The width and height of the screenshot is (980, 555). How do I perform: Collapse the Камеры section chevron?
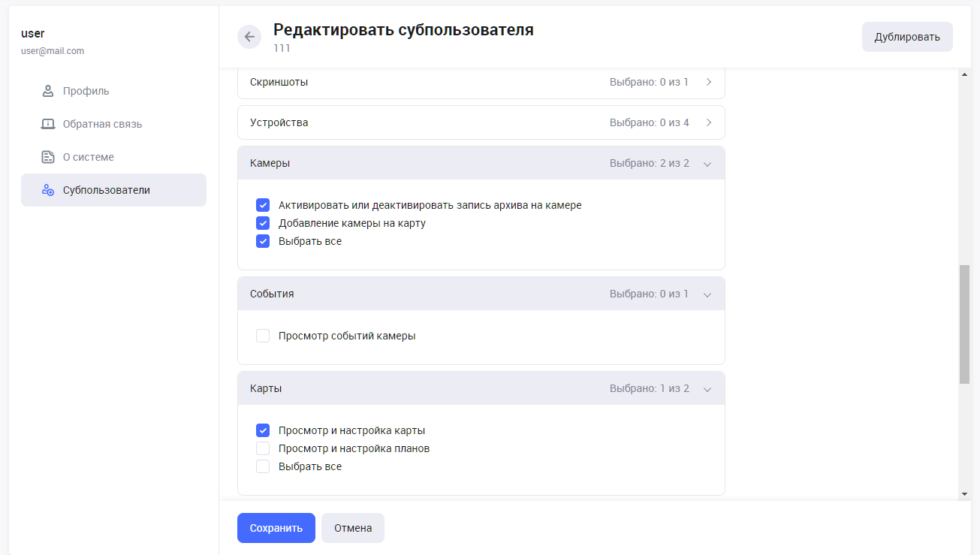click(x=707, y=164)
